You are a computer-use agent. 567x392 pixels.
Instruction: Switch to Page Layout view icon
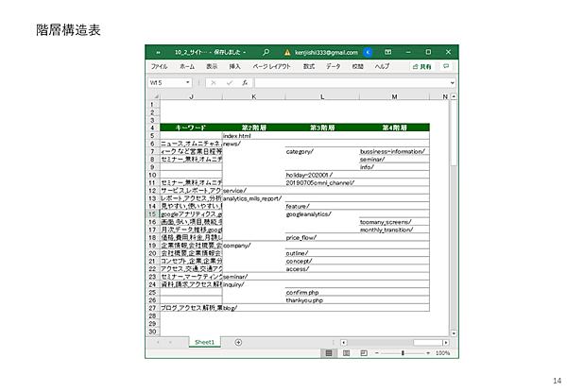(x=346, y=352)
